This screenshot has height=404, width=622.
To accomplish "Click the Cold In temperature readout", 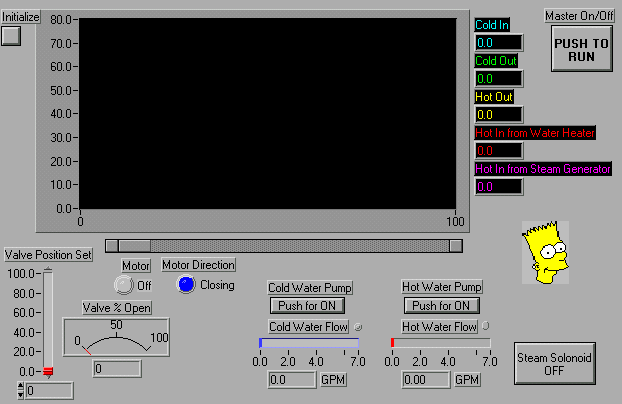I will (499, 42).
